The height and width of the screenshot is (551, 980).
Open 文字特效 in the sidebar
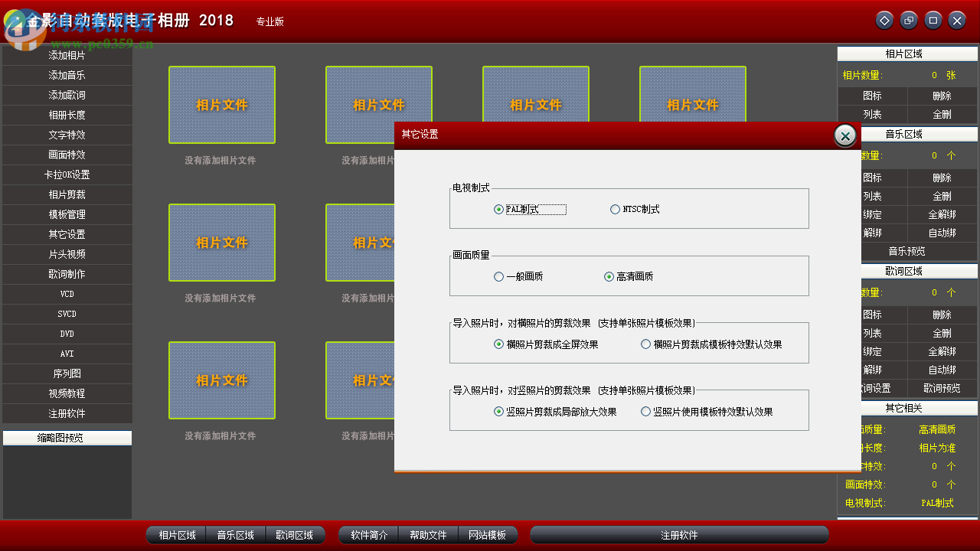(67, 135)
